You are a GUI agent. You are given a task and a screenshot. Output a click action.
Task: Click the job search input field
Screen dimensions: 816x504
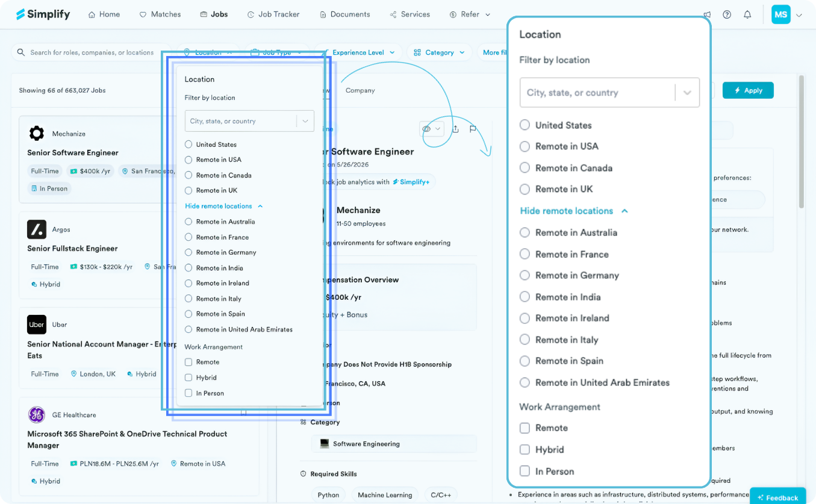[92, 52]
